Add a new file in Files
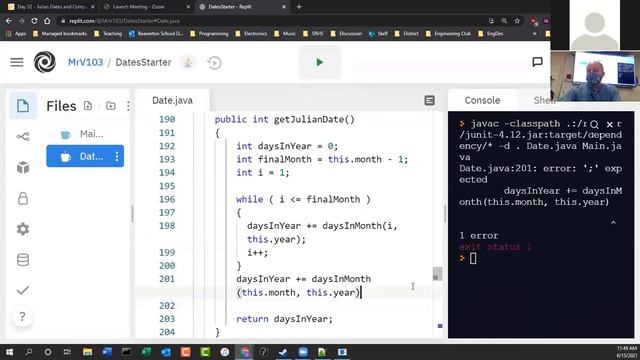 (88, 106)
